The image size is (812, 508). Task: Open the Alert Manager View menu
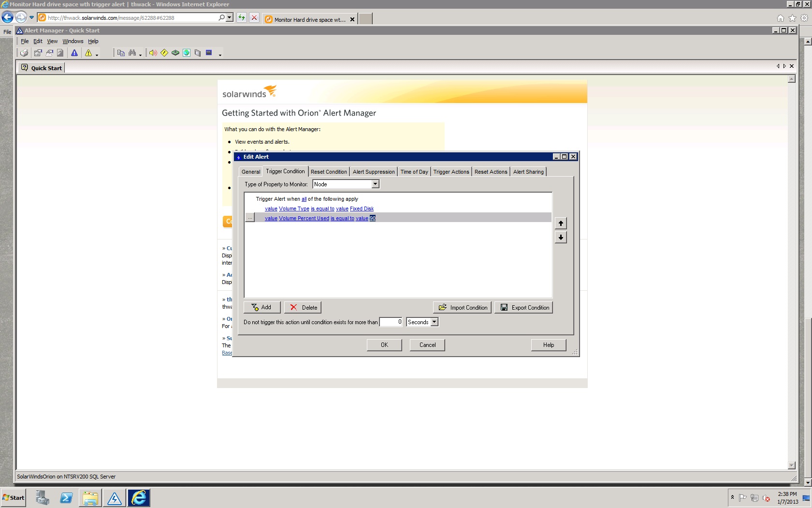point(52,42)
